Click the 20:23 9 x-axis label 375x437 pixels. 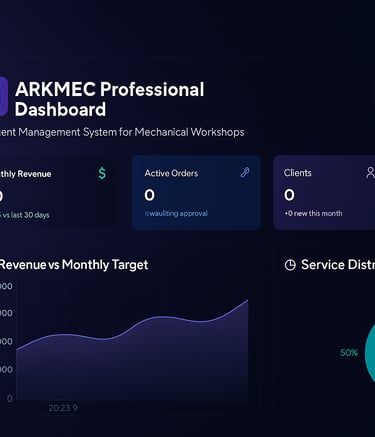pyautogui.click(x=63, y=408)
